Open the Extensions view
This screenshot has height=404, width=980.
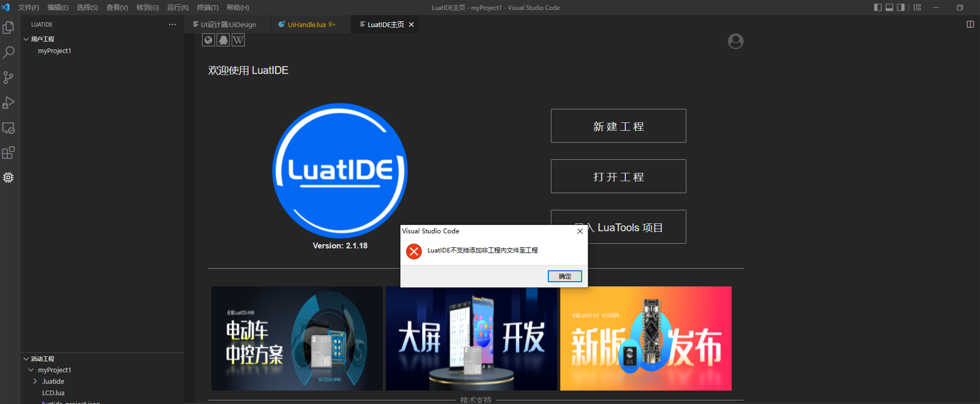point(8,153)
